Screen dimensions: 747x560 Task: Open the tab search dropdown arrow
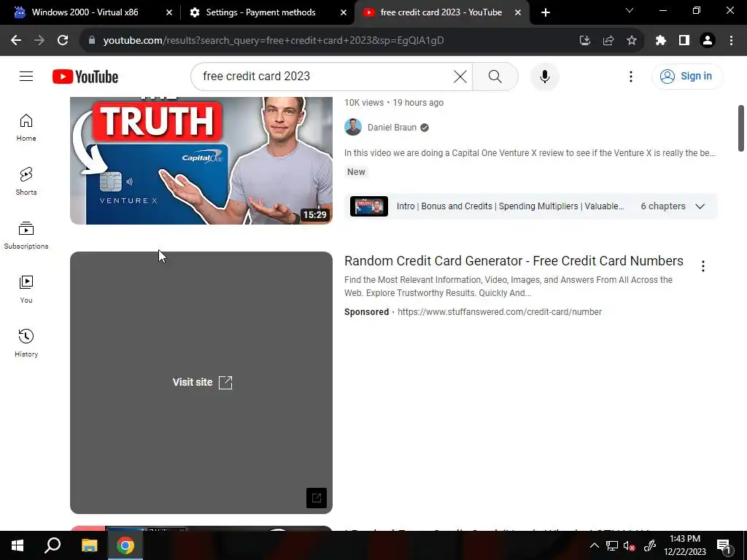[x=630, y=10]
